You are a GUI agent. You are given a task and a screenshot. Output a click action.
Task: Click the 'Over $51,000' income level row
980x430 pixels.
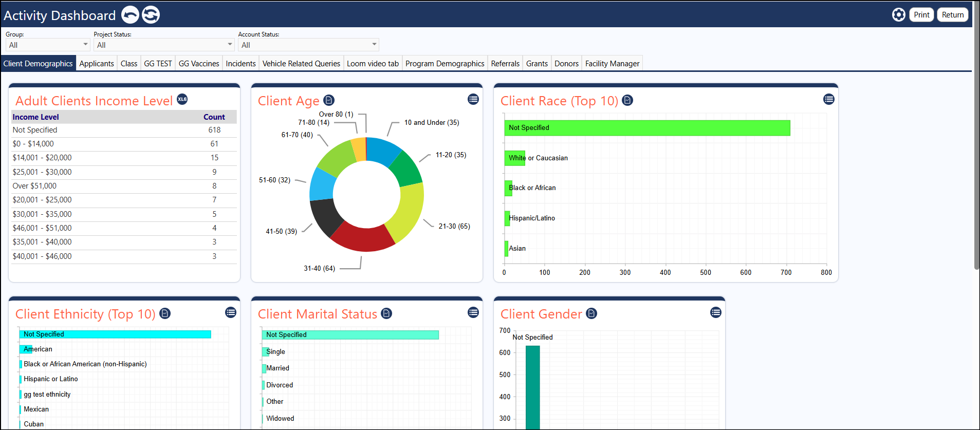click(x=124, y=186)
